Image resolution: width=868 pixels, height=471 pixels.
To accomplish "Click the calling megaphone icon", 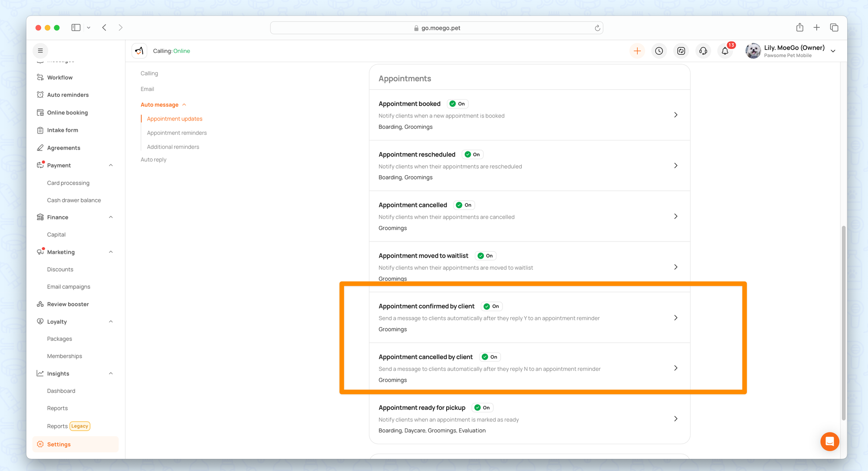I will (x=139, y=51).
